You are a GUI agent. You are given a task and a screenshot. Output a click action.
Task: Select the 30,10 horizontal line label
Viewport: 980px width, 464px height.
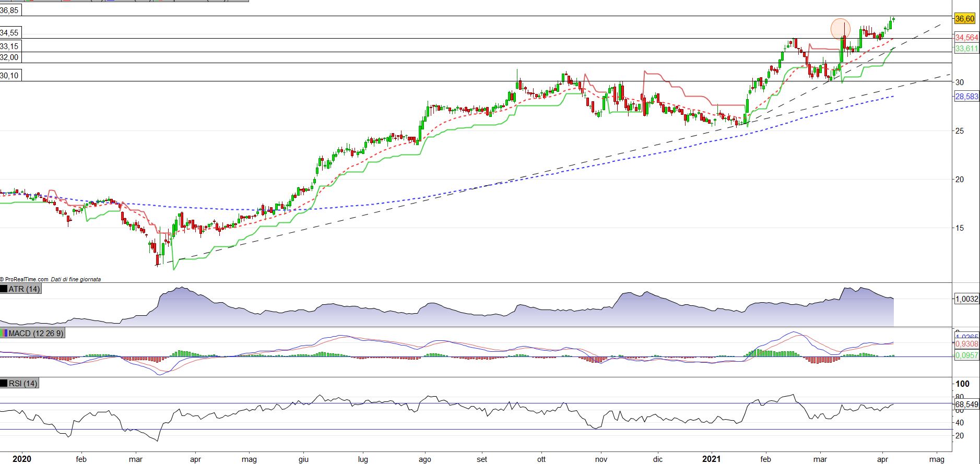click(x=10, y=76)
